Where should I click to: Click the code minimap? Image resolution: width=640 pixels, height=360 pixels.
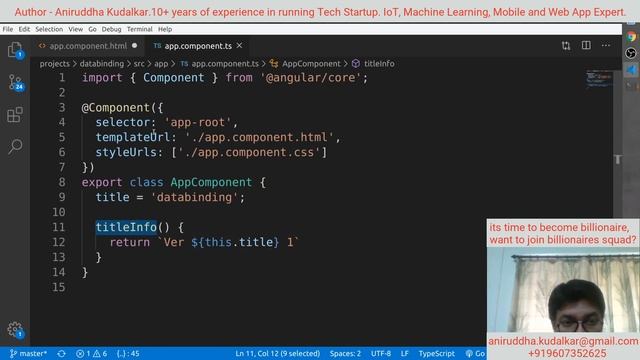tap(599, 79)
